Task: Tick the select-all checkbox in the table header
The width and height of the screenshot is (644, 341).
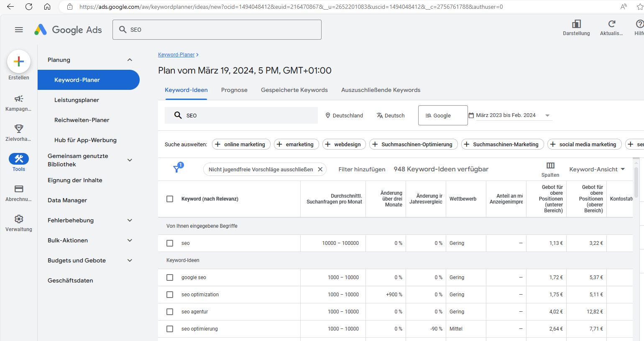Action: click(x=170, y=199)
